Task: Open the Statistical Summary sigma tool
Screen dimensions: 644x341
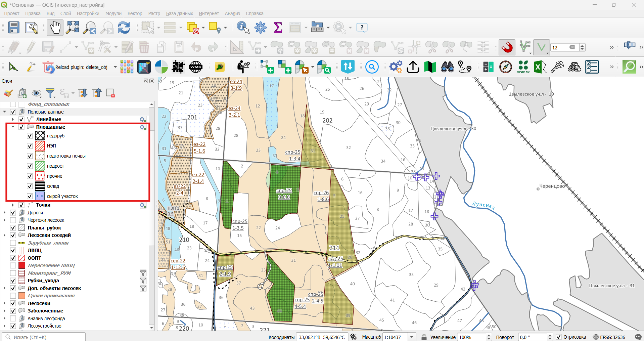Action: click(278, 28)
